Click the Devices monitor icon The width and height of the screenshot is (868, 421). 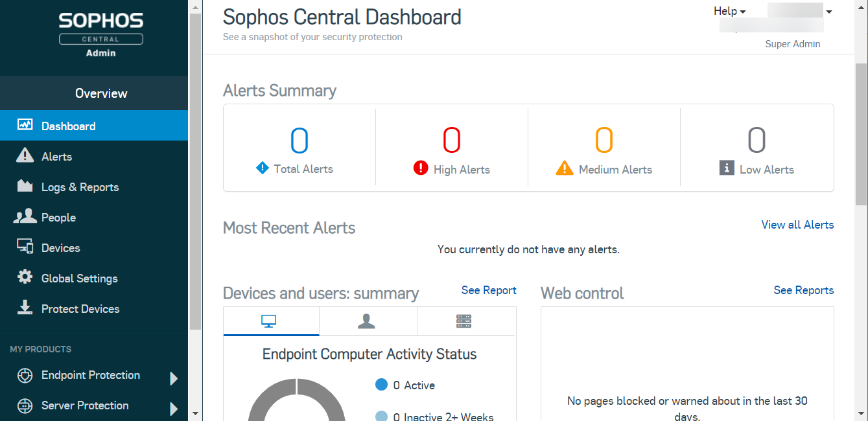point(25,247)
